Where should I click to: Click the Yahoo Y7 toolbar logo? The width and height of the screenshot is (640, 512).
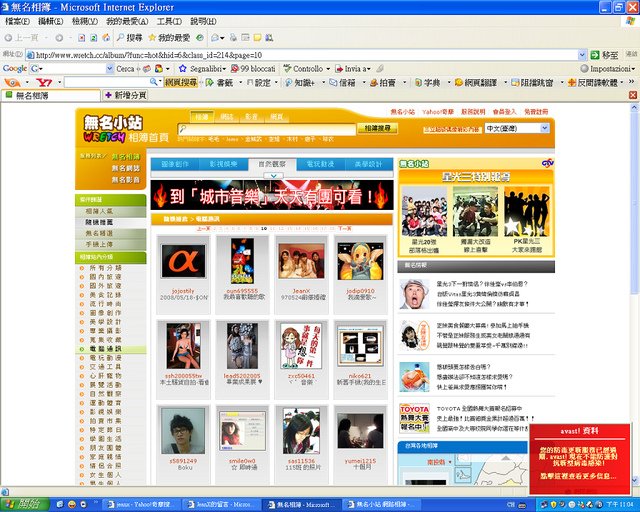point(44,82)
